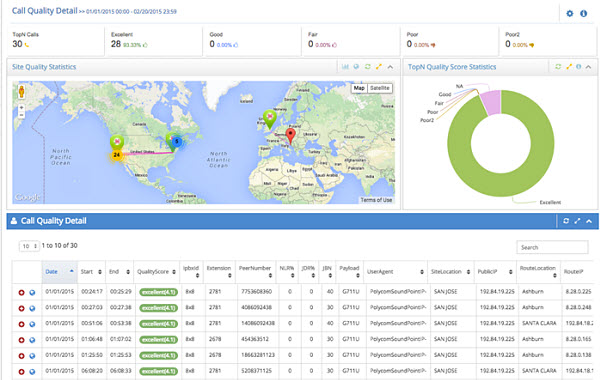Screen dimensions: 600x380
Task: Refresh the TopN Quality Score Statistics panel
Action: click(x=558, y=67)
